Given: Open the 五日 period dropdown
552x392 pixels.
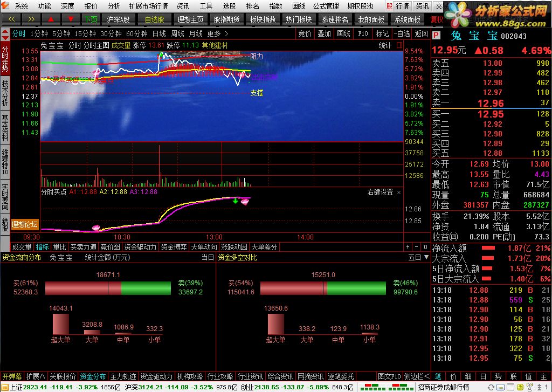Looking at the screenshot, I should (418, 257).
